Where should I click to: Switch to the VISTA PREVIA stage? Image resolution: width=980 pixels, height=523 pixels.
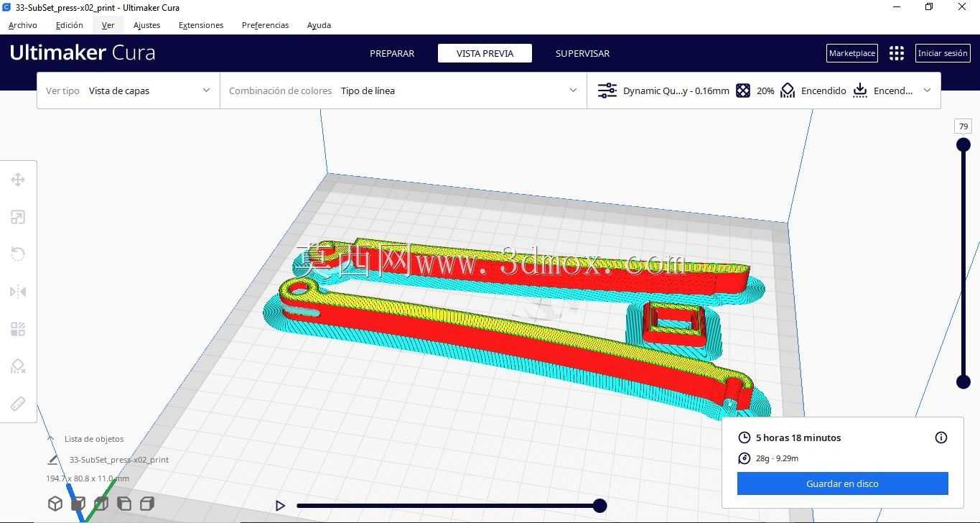485,53
